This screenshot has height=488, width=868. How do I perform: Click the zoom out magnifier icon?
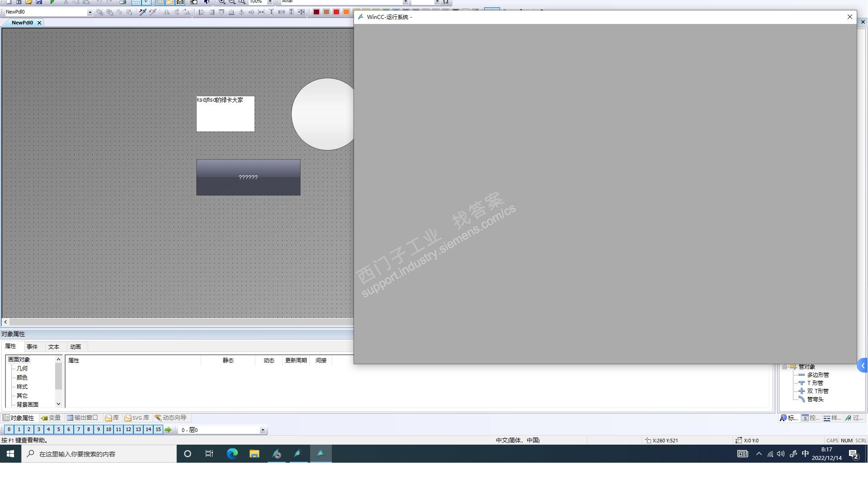coord(232,2)
